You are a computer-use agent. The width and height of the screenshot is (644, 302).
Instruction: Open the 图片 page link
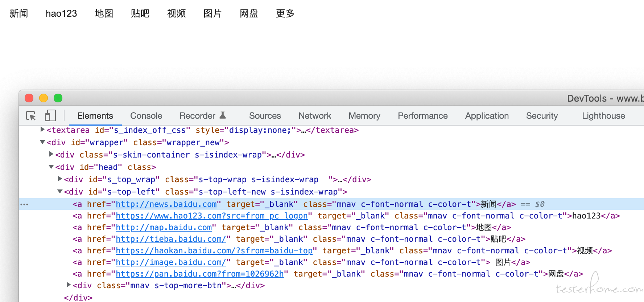[213, 13]
